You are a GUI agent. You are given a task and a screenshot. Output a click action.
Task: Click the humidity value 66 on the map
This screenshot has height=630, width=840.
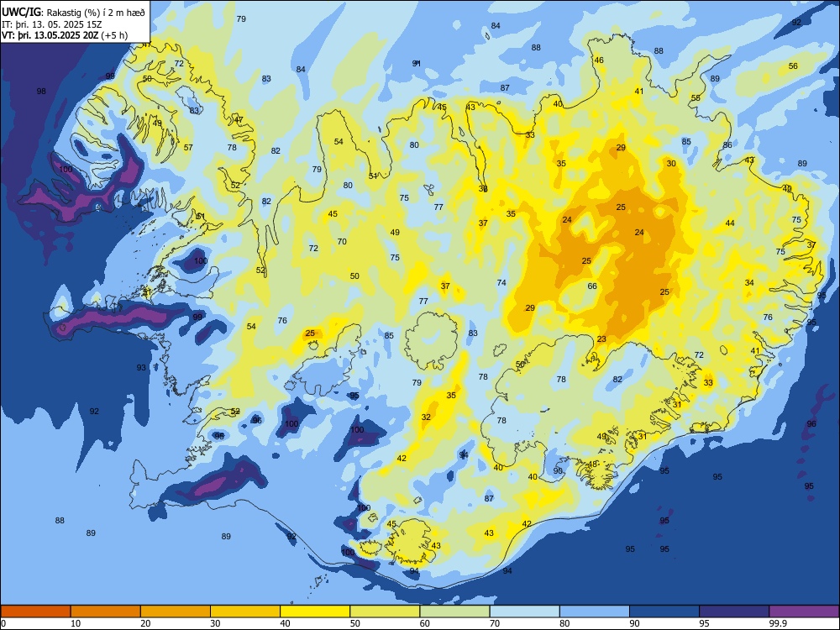coord(592,286)
